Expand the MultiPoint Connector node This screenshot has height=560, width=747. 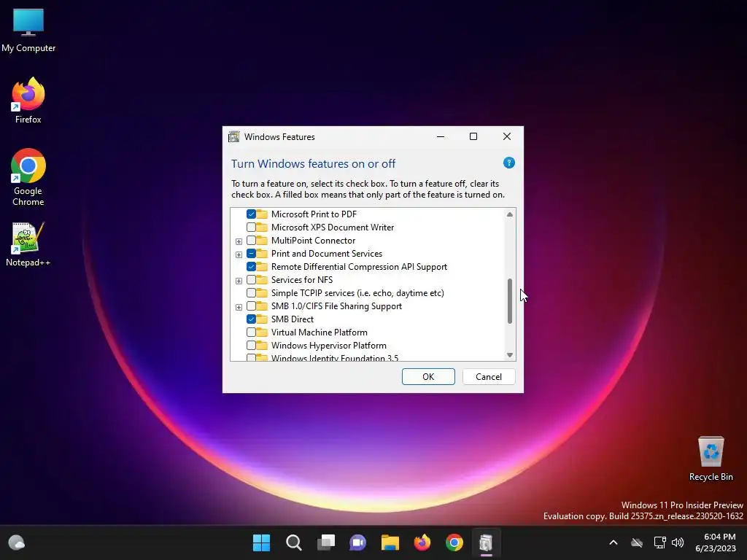coord(239,241)
